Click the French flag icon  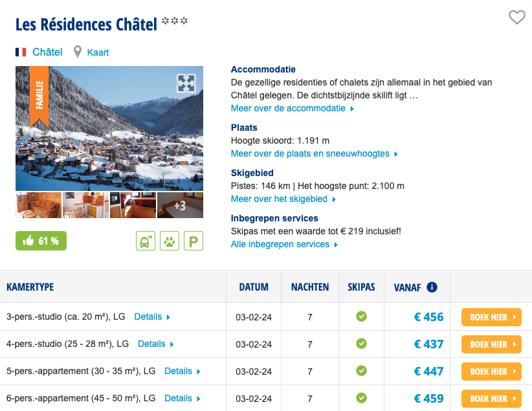coord(21,52)
